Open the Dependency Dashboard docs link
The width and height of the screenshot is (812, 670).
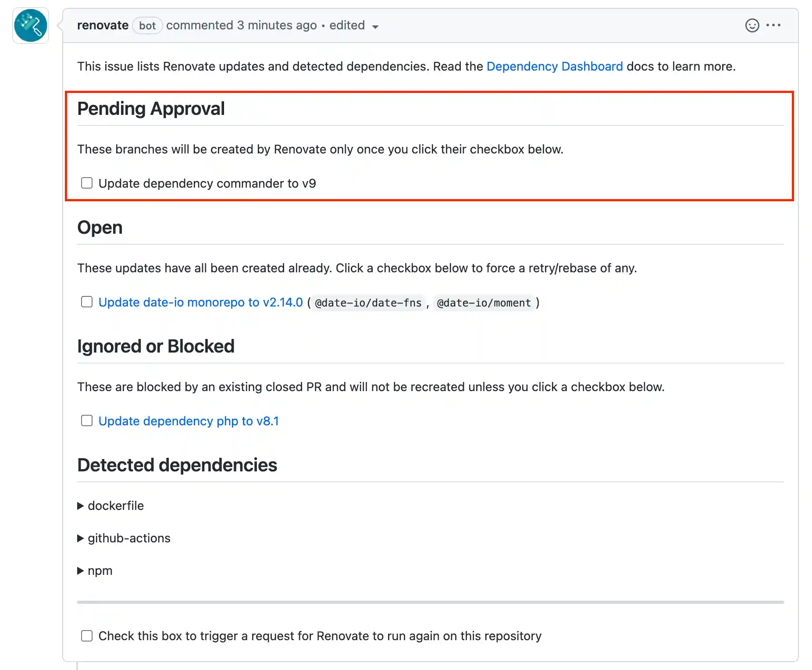(555, 66)
